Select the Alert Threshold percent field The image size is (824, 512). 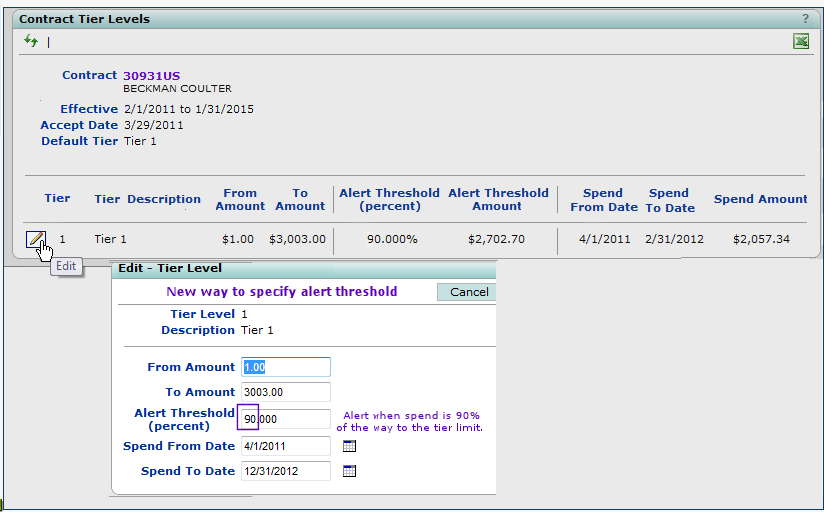click(285, 419)
